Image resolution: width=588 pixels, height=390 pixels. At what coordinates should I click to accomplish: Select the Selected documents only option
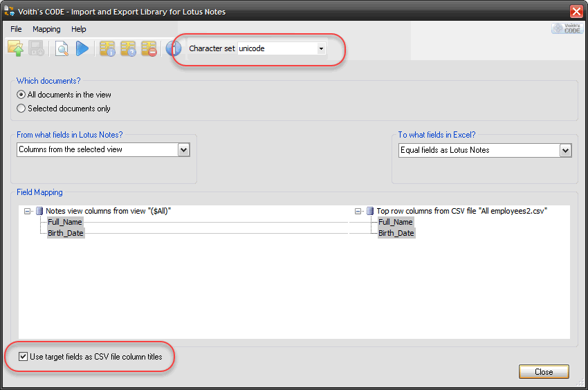click(x=21, y=109)
